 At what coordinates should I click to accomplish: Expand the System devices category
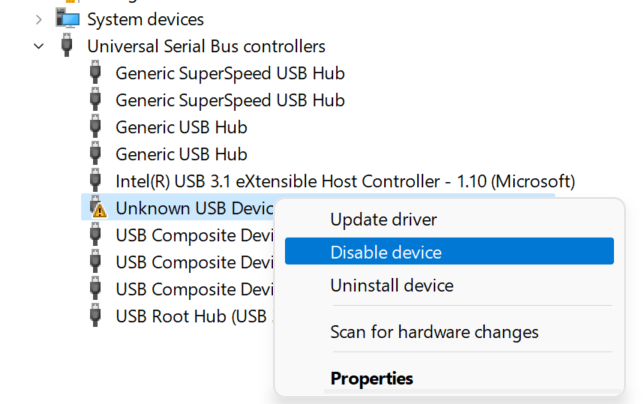tap(39, 19)
